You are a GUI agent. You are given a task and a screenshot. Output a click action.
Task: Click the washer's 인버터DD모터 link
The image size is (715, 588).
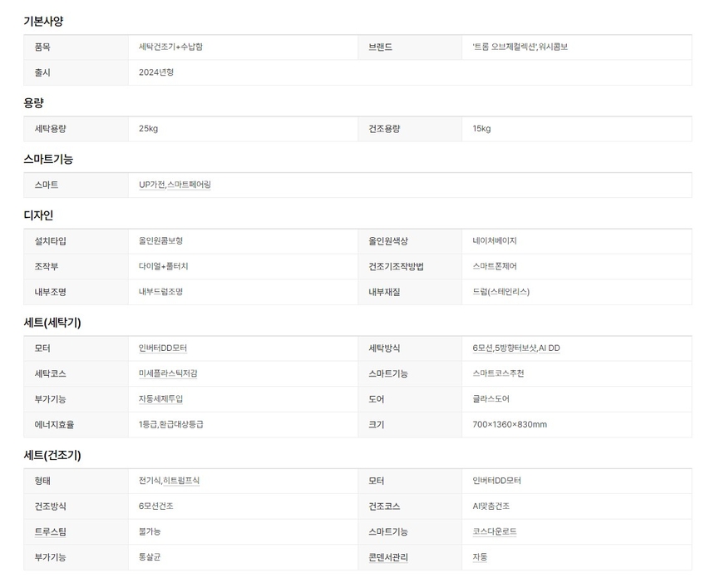pos(163,348)
